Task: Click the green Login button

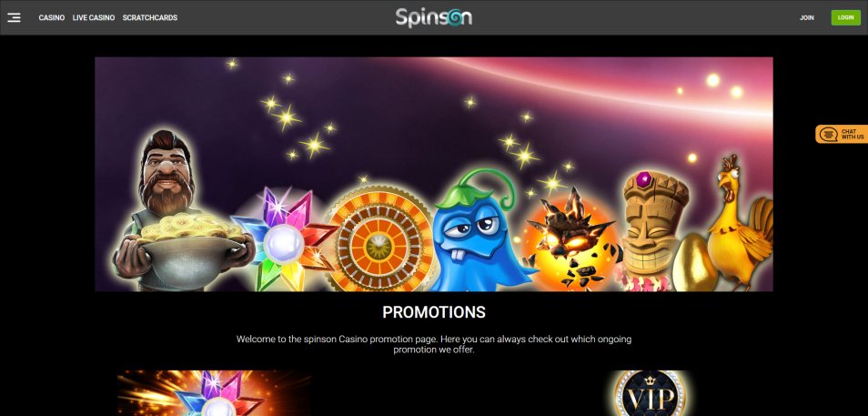Action: 846,17
